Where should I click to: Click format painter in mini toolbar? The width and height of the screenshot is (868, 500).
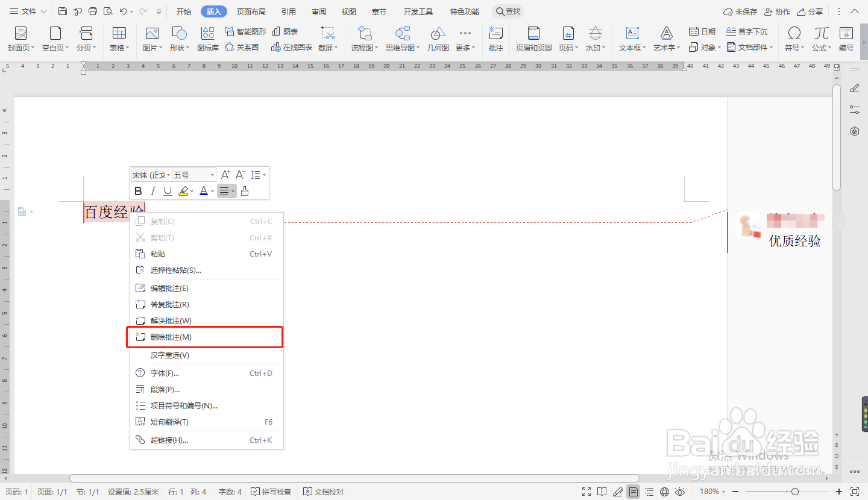click(x=245, y=191)
